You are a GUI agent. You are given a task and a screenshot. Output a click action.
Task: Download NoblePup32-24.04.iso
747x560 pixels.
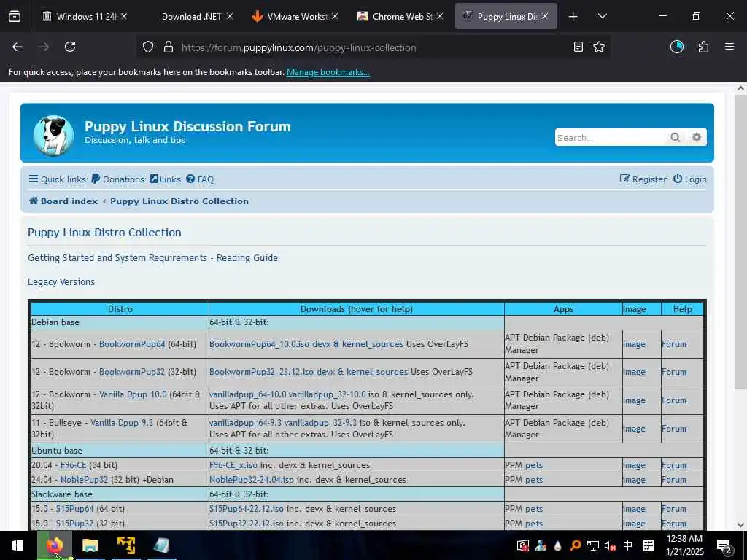point(252,480)
